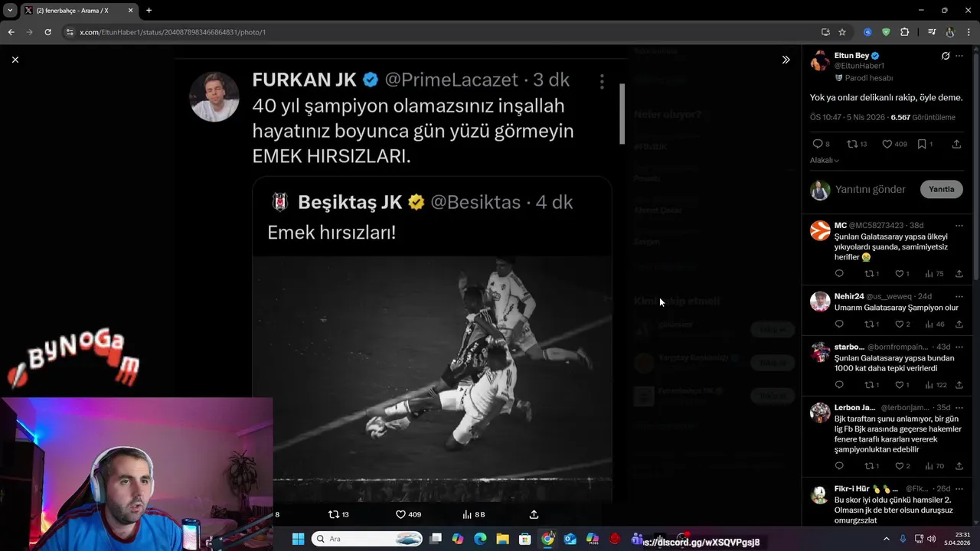980x551 pixels.
Task: Repost MC's reply
Action: pyautogui.click(x=869, y=274)
